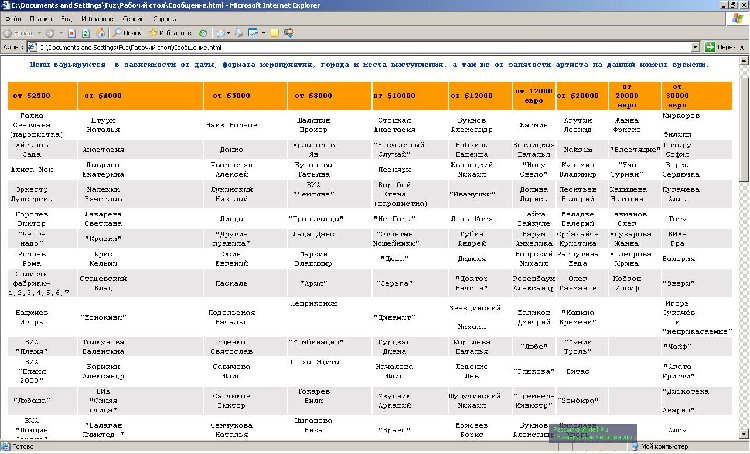
Task: Click the 'от $10000' column header
Action: 410,96
